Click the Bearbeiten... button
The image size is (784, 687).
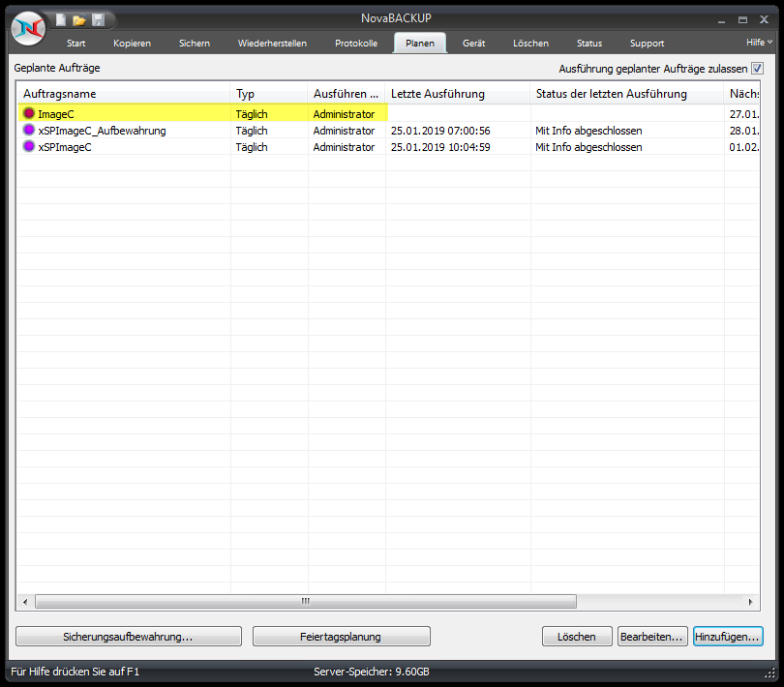[x=652, y=637]
